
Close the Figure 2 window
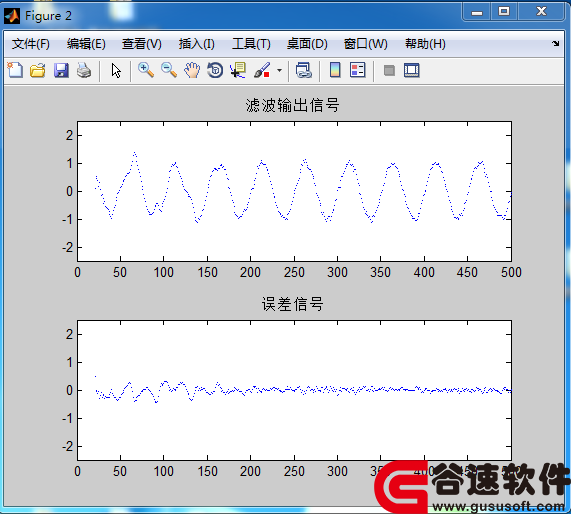point(542,12)
